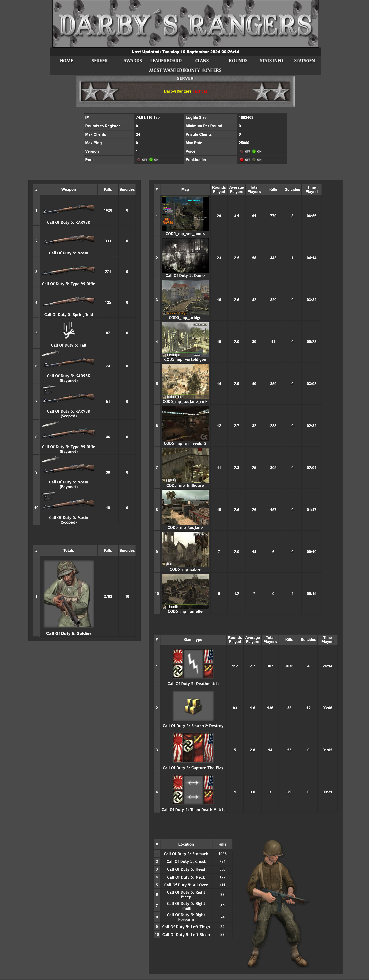Open the Call Of Duty 5: Dome thumbnail
The image size is (369, 980).
pos(185,256)
